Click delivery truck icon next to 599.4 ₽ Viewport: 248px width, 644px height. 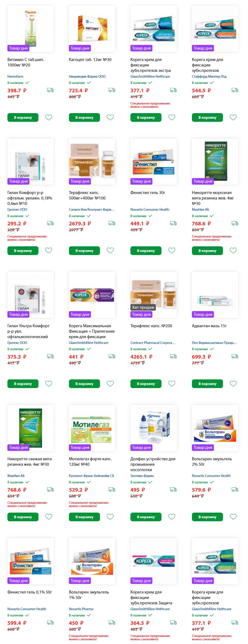coord(50,622)
